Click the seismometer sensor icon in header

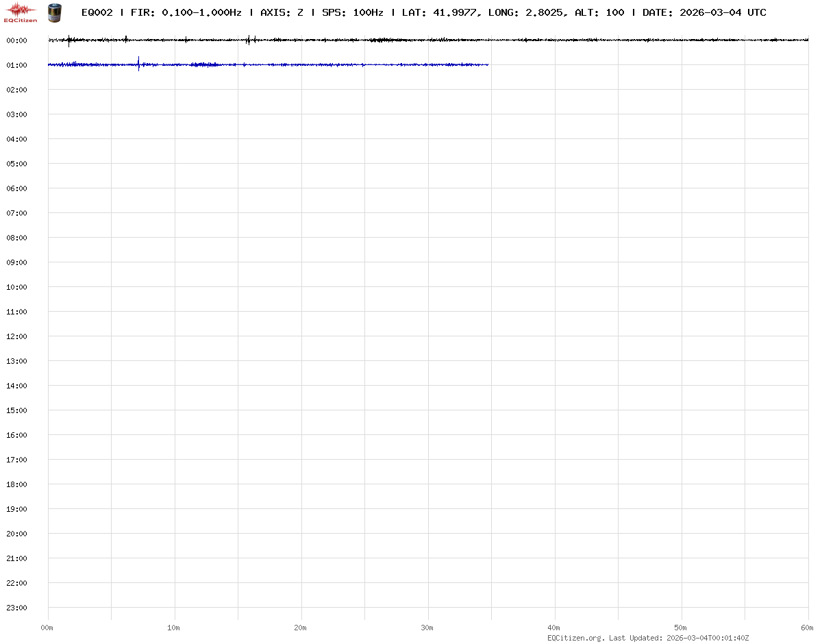pos(53,12)
